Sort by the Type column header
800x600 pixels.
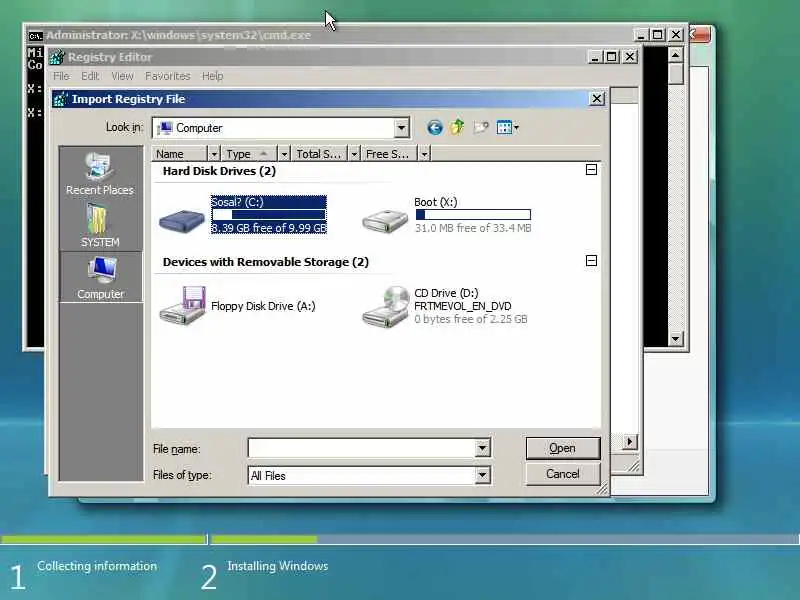click(250, 154)
